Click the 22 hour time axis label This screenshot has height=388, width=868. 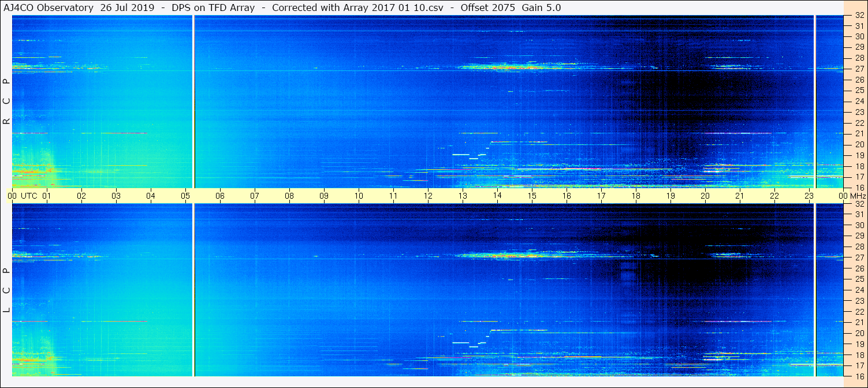pyautogui.click(x=774, y=196)
